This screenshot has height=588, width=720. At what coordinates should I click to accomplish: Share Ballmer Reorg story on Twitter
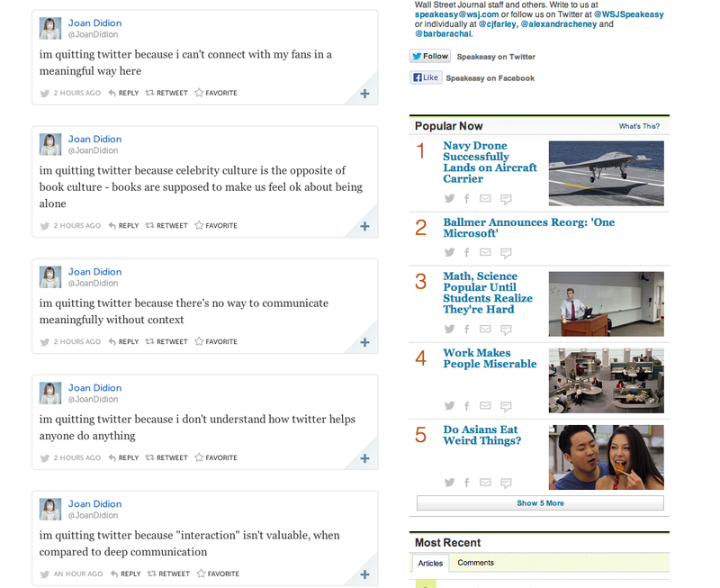449,252
